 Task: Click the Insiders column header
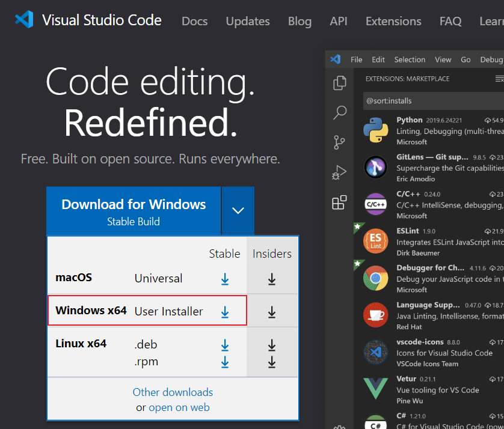(x=272, y=254)
